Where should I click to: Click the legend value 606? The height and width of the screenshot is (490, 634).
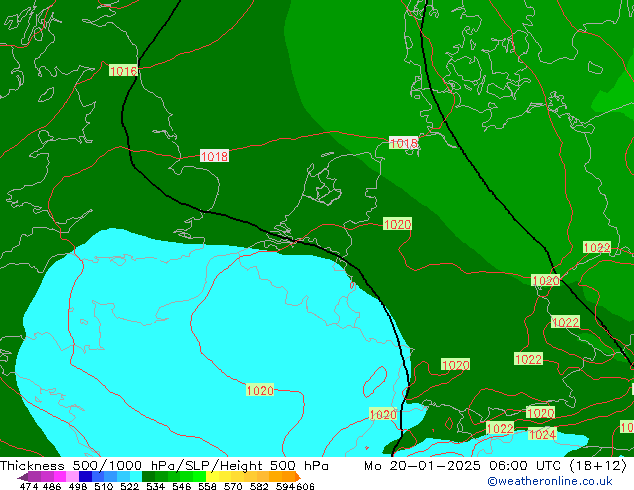coord(305,486)
